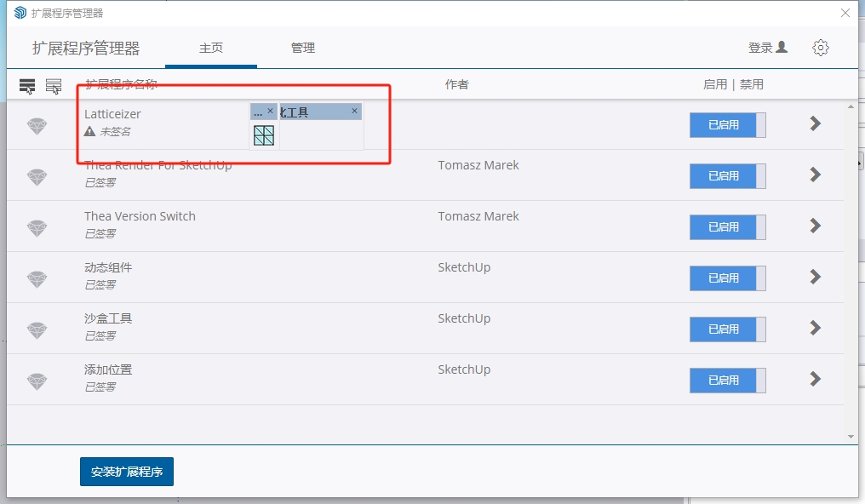The width and height of the screenshot is (865, 504).
Task: Close the floating 工具 toolbar
Action: 355,111
